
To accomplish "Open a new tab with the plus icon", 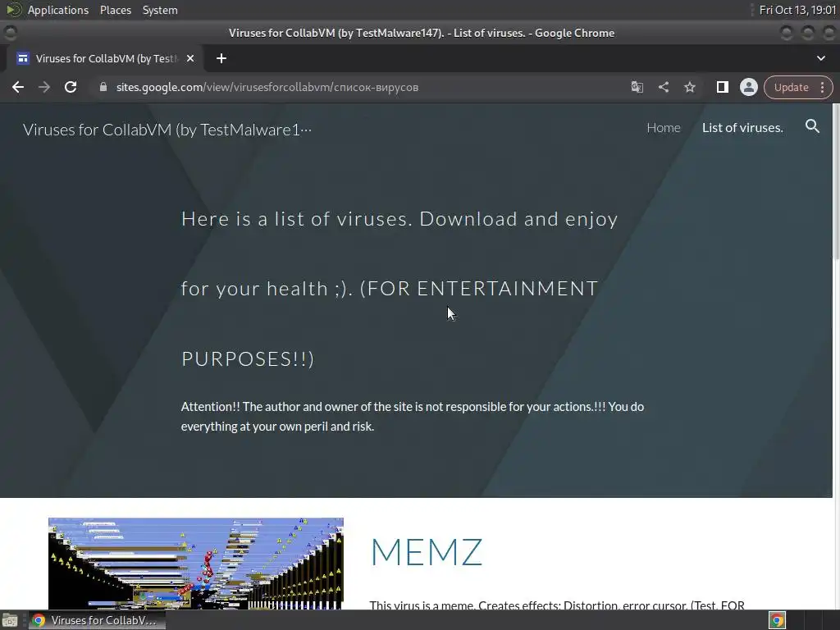I will coord(221,58).
